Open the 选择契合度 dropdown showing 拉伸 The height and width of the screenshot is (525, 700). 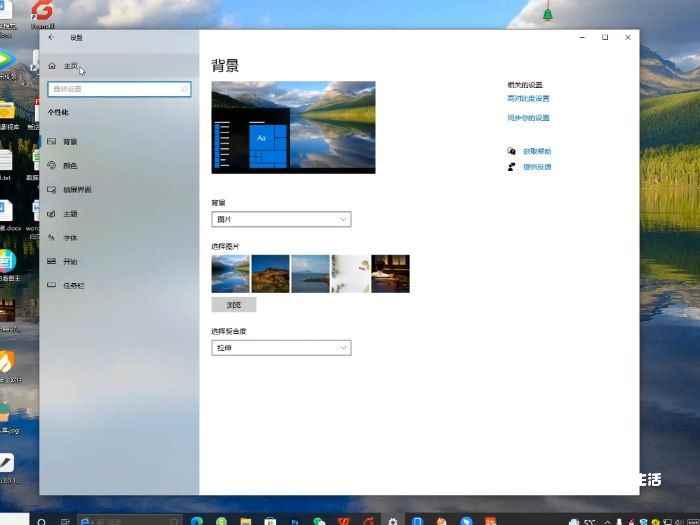point(281,348)
